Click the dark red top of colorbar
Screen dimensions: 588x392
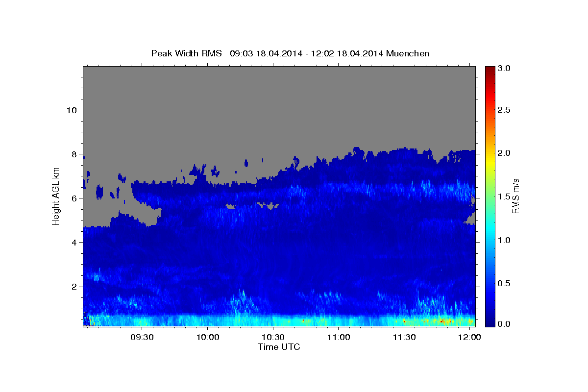click(490, 70)
